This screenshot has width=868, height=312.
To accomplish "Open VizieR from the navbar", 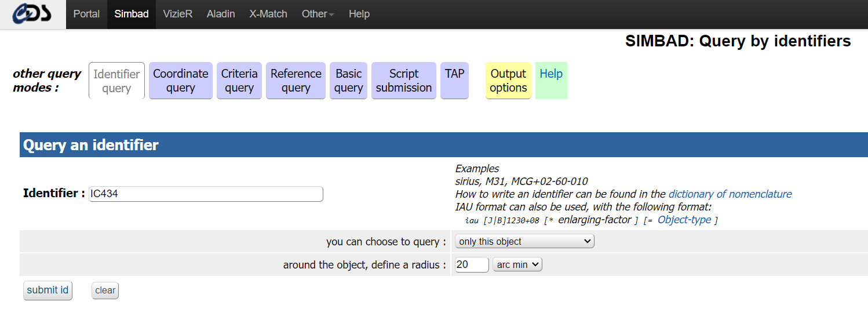I will (x=177, y=14).
